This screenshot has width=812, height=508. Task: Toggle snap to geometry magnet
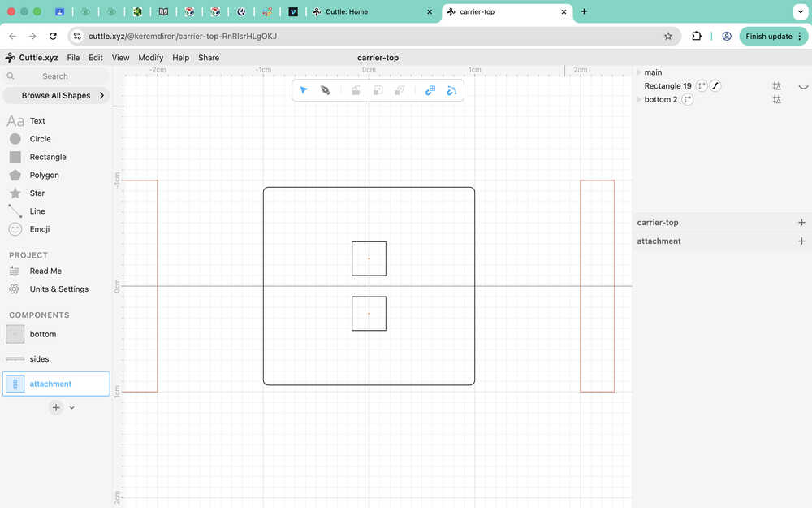(x=451, y=90)
